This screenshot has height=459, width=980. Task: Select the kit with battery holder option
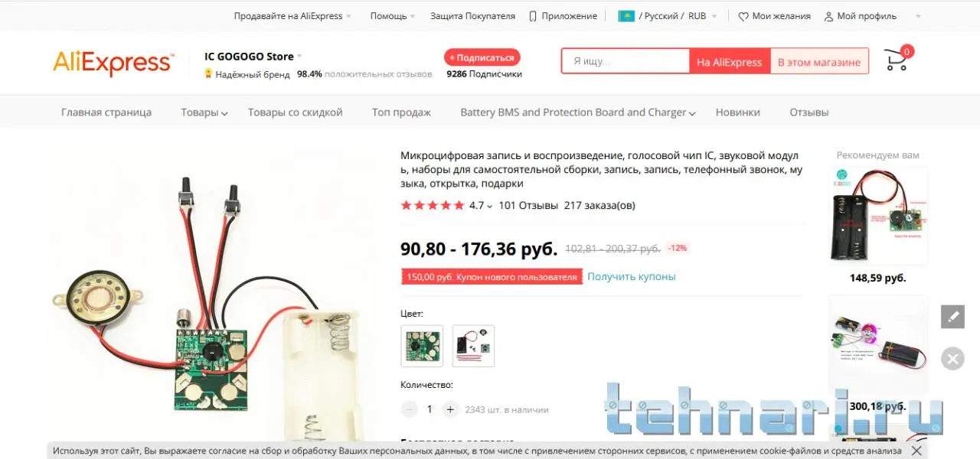coord(473,346)
